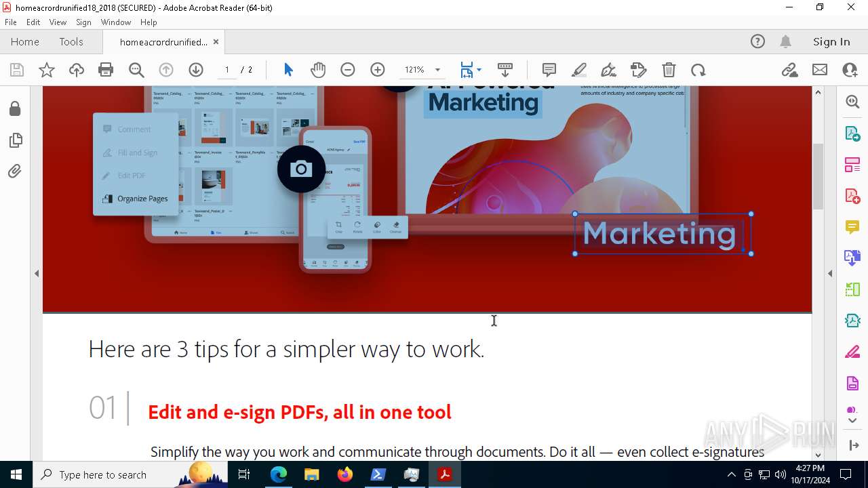
Task: Open Export PDF tool in right pane
Action: pyautogui.click(x=852, y=133)
